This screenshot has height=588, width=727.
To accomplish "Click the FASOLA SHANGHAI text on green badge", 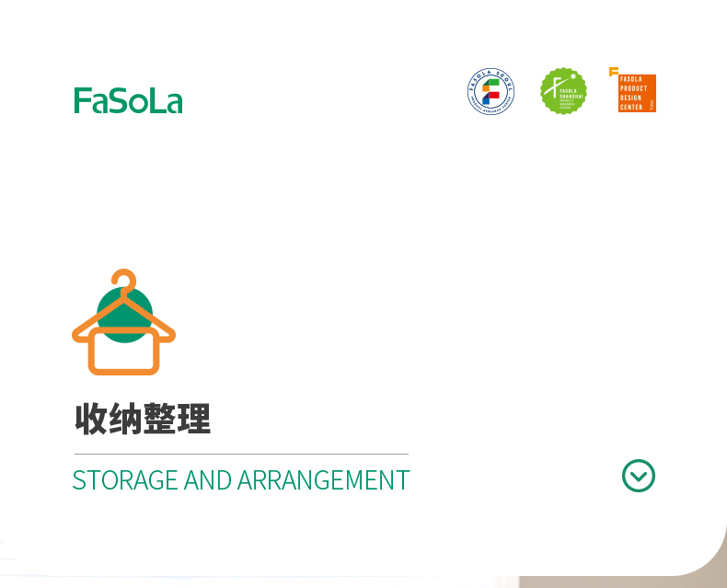I will (571, 94).
